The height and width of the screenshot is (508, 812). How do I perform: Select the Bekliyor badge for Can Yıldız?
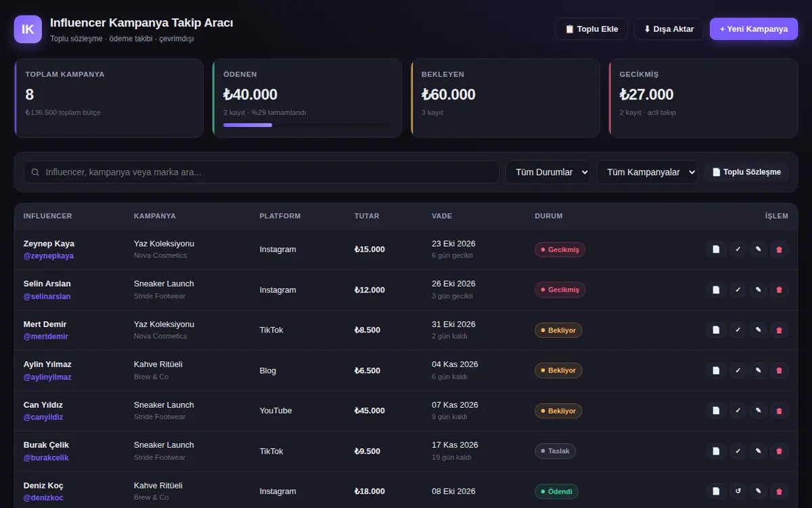[x=558, y=410]
